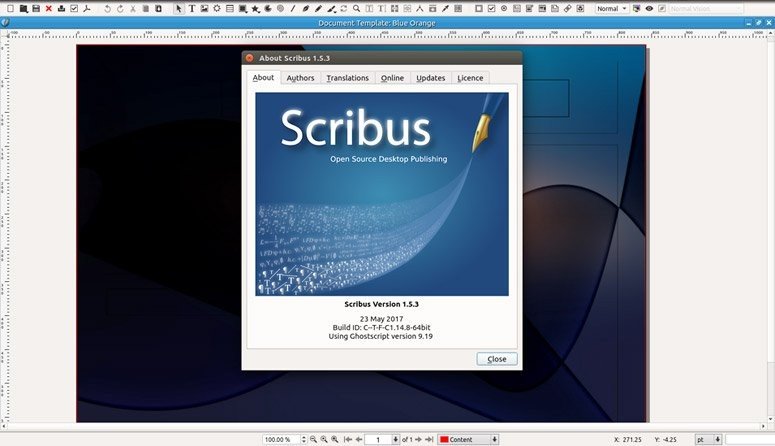Image resolution: width=775 pixels, height=446 pixels.
Task: Click the Build ID text line
Action: pyautogui.click(x=382, y=327)
